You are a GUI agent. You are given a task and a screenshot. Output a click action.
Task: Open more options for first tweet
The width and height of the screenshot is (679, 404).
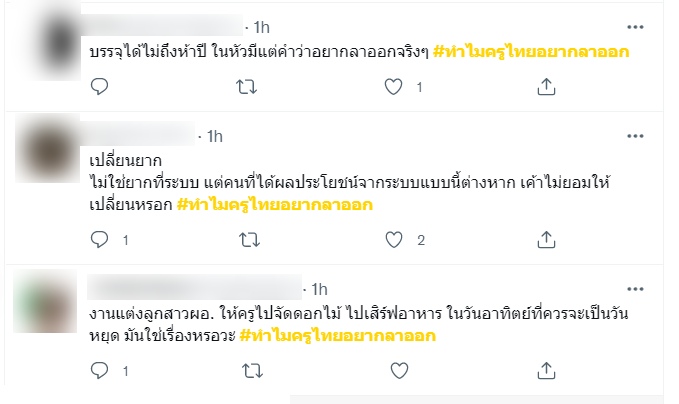(x=635, y=25)
